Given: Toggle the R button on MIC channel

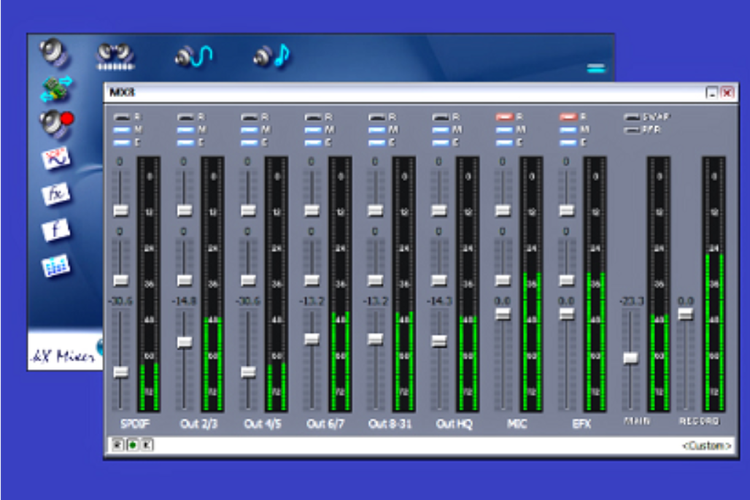Looking at the screenshot, I should (504, 117).
